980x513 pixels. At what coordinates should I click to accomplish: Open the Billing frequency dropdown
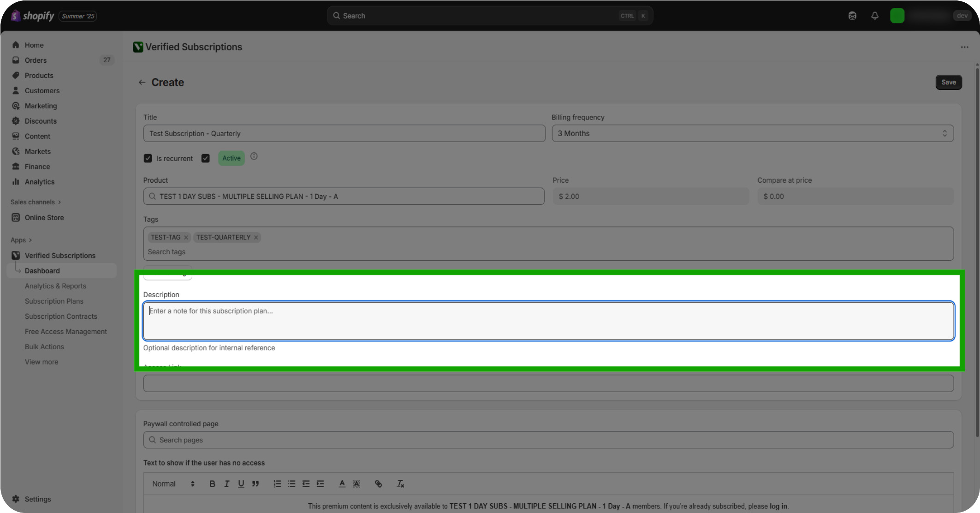point(753,133)
